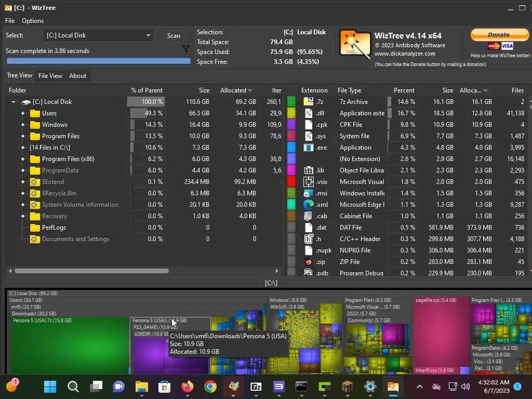Click the $Extend system folder icon
The image size is (532, 399).
[x=34, y=182]
